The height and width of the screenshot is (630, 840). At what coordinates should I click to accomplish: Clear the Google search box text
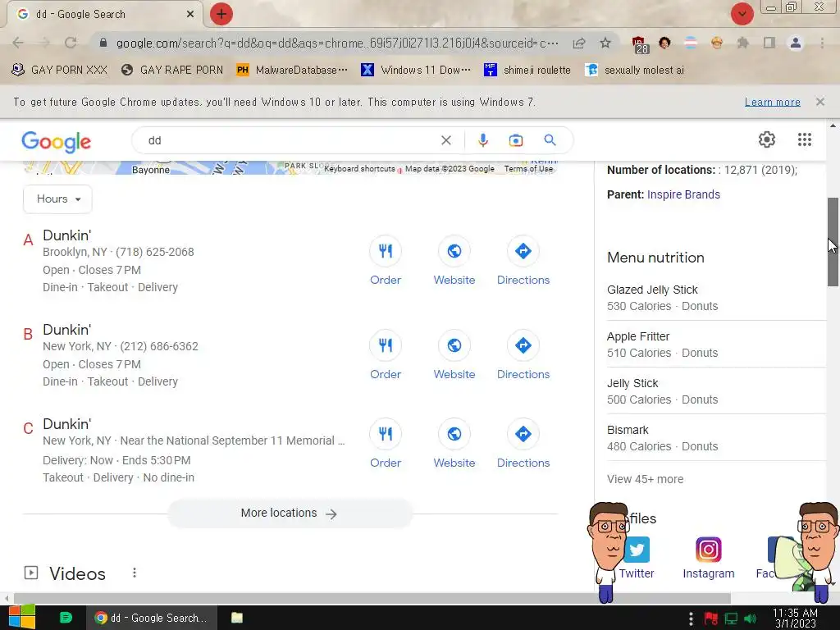tap(445, 140)
